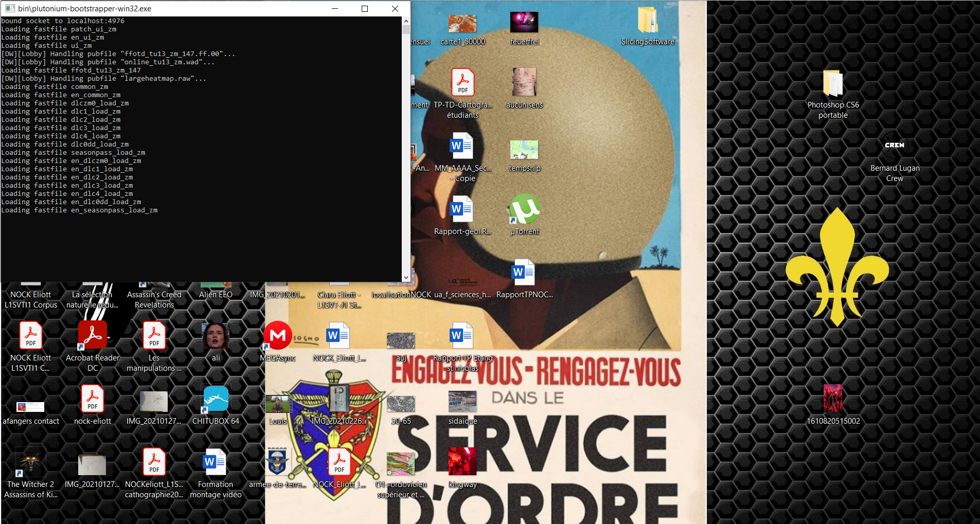Open the Photoshop CS6 portable folder
Screen dimensions: 980x524
[833, 83]
